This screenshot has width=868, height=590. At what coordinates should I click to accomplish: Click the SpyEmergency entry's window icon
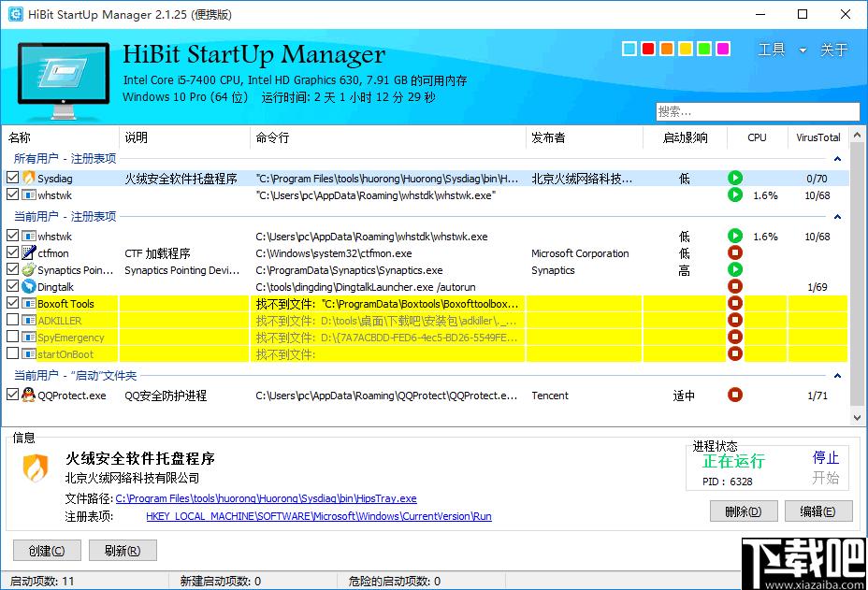click(x=29, y=337)
